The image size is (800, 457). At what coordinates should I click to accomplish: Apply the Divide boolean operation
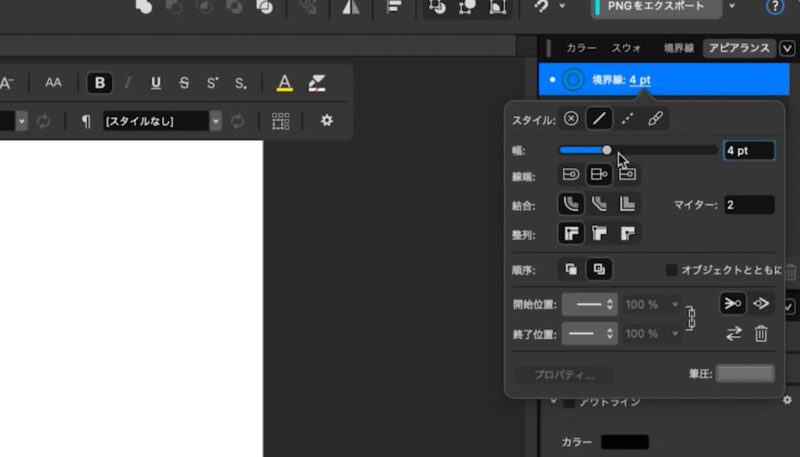click(x=265, y=7)
